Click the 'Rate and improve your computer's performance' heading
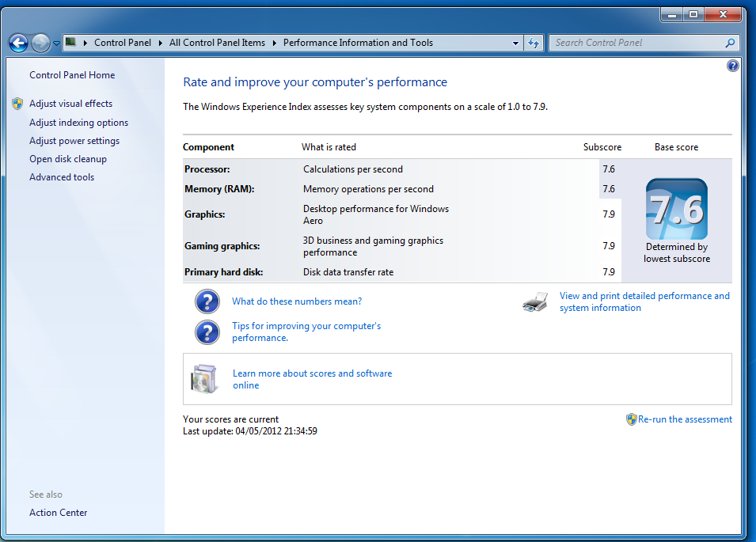 tap(315, 82)
